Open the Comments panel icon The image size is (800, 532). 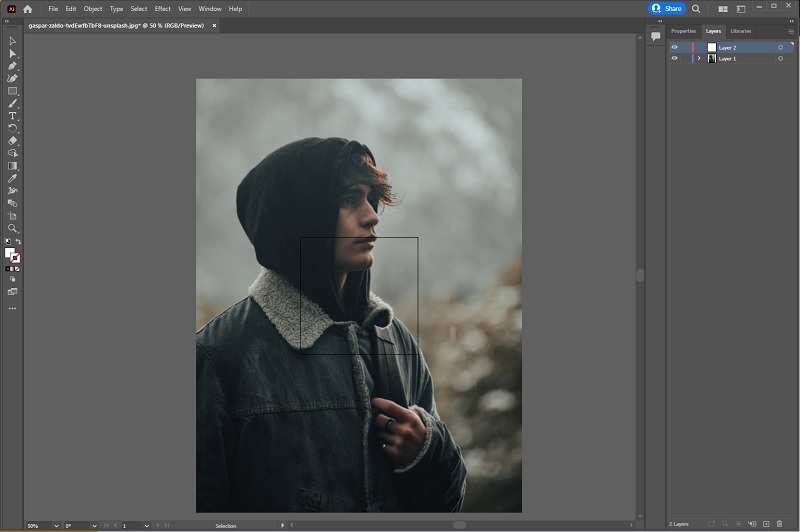656,36
